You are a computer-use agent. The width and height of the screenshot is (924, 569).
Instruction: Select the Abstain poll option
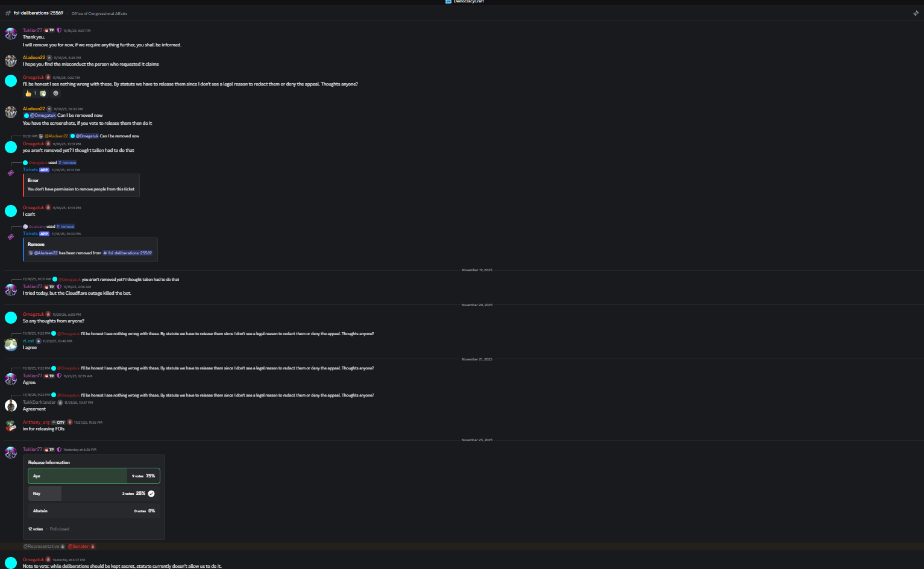tap(93, 511)
